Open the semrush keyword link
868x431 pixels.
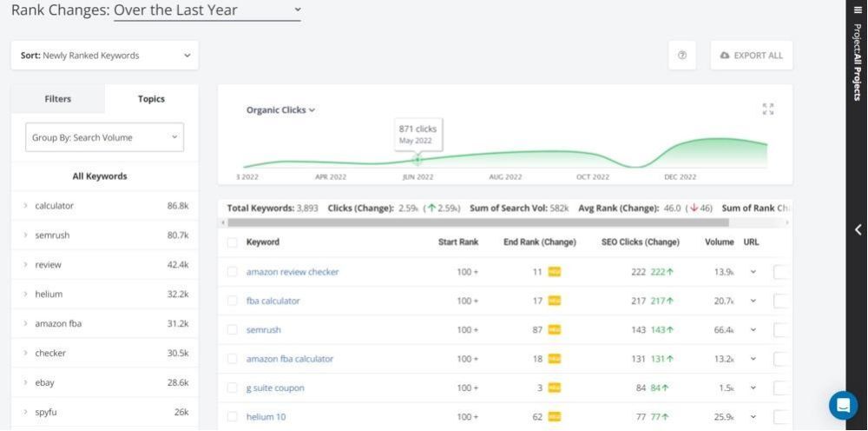[x=264, y=330]
